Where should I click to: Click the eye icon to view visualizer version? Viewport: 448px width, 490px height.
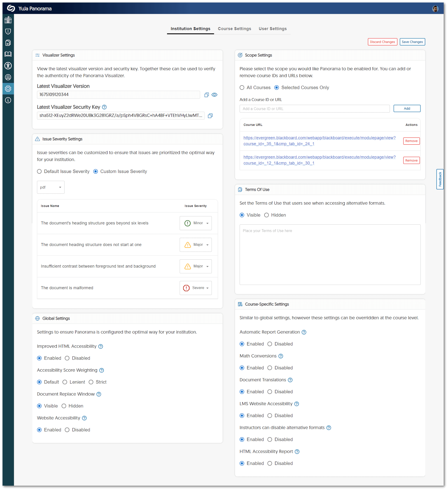point(214,95)
